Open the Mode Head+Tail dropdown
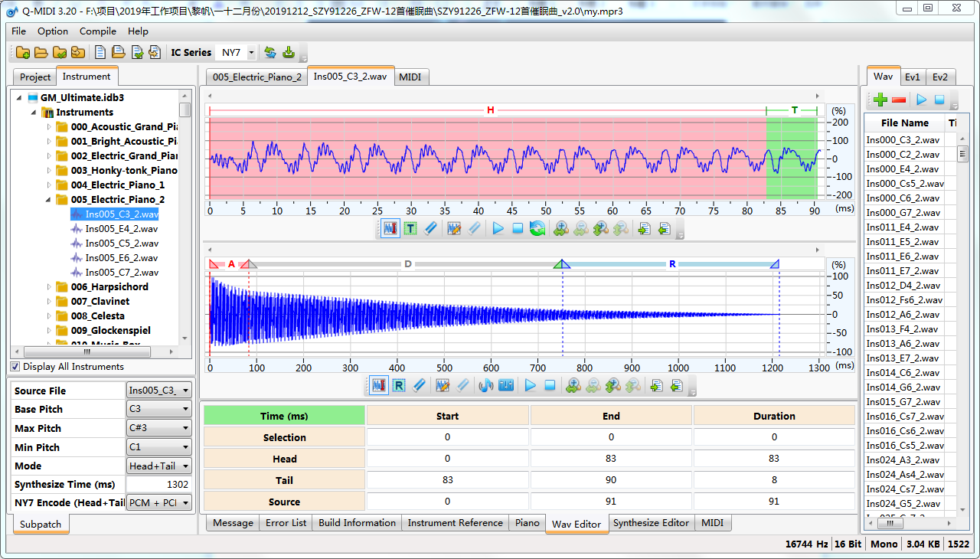The image size is (980, 559). pyautogui.click(x=159, y=466)
